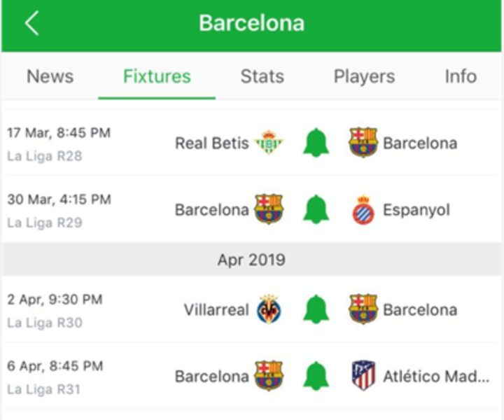Image resolution: width=504 pixels, height=420 pixels.
Task: Toggle notification bell for Atlético Madrid match
Action: tap(316, 376)
